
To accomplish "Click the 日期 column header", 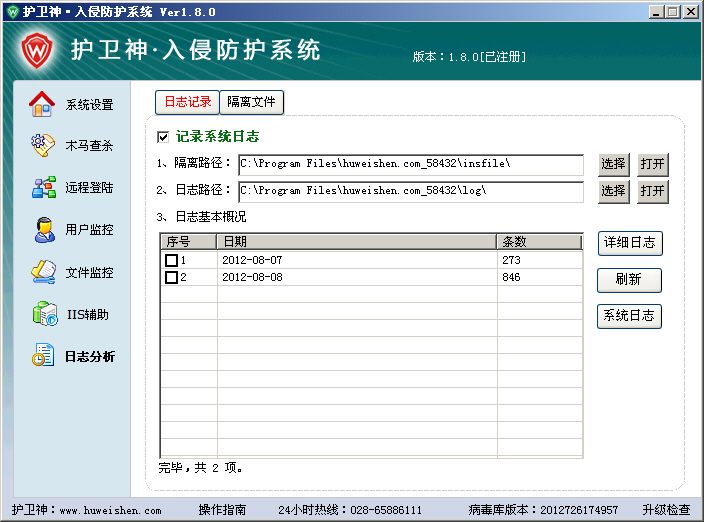I will (x=357, y=242).
